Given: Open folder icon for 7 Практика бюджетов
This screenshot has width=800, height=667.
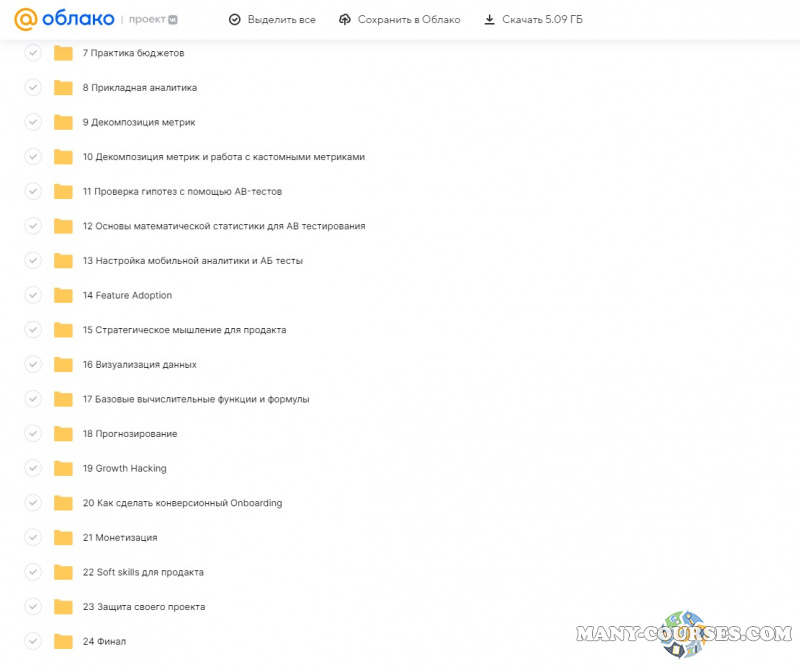Looking at the screenshot, I should pos(64,53).
